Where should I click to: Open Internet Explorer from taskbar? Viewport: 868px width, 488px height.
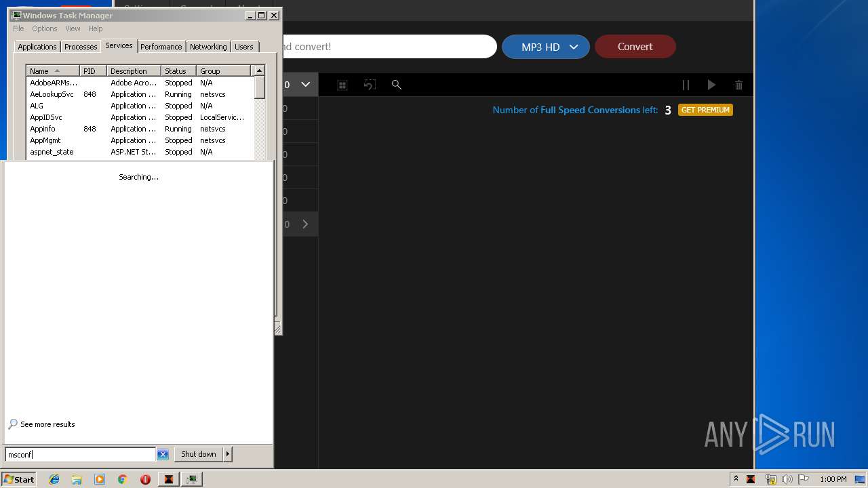click(x=54, y=479)
